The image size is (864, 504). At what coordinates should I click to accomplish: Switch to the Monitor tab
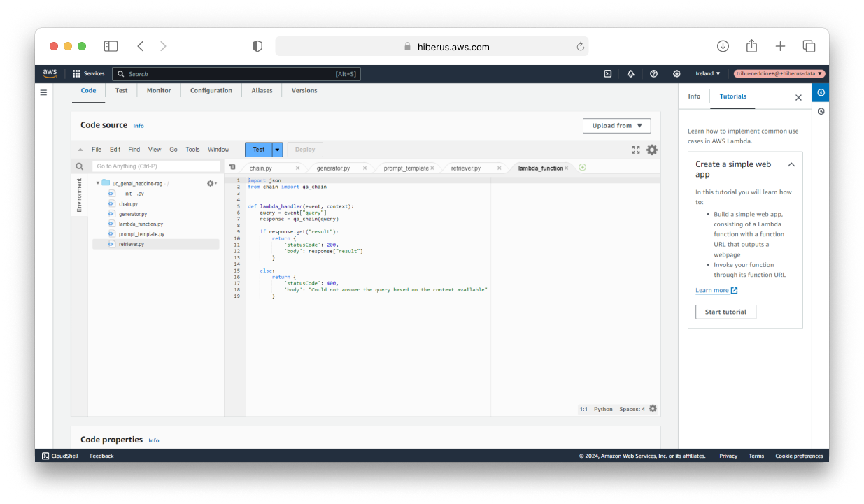coord(158,90)
